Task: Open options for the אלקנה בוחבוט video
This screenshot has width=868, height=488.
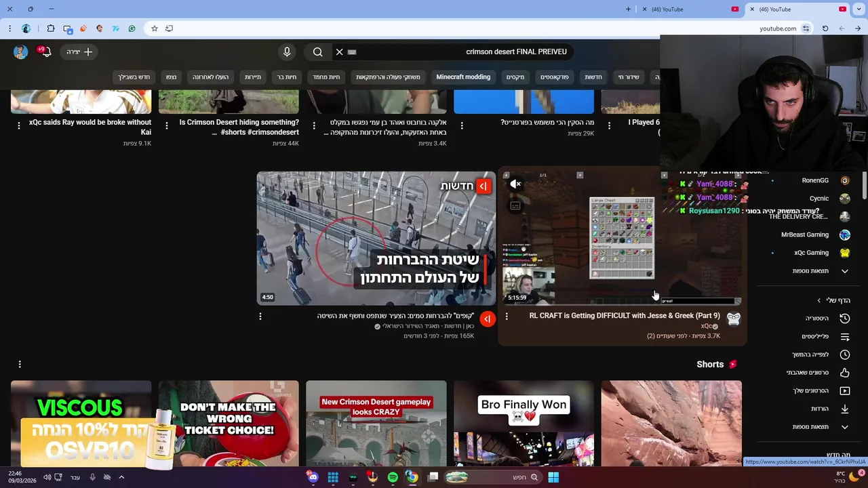Action: 314,125
